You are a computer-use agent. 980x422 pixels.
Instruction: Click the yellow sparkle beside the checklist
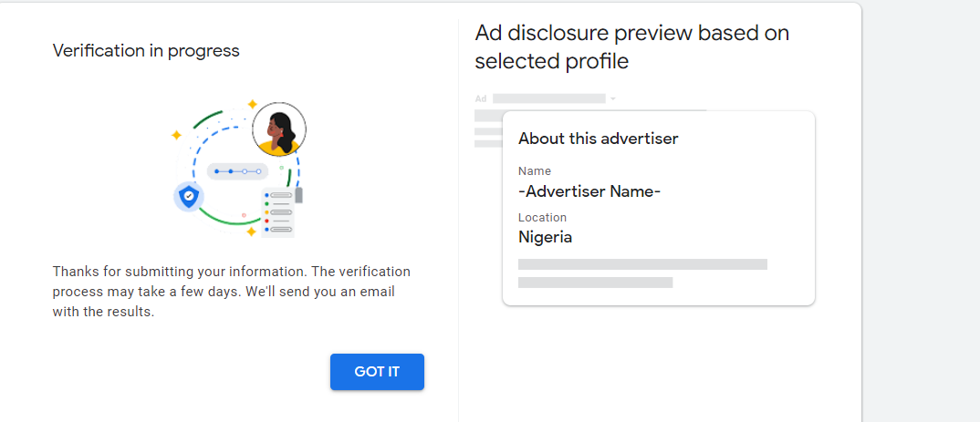click(x=251, y=232)
